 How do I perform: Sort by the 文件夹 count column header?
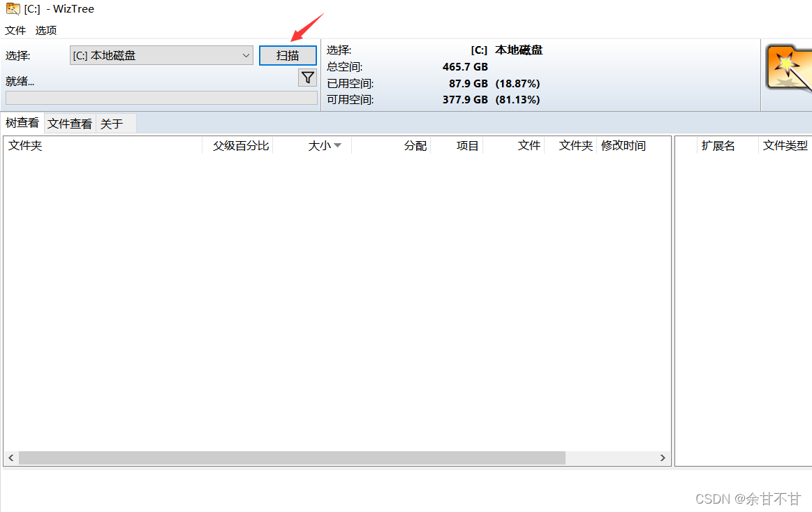point(570,145)
